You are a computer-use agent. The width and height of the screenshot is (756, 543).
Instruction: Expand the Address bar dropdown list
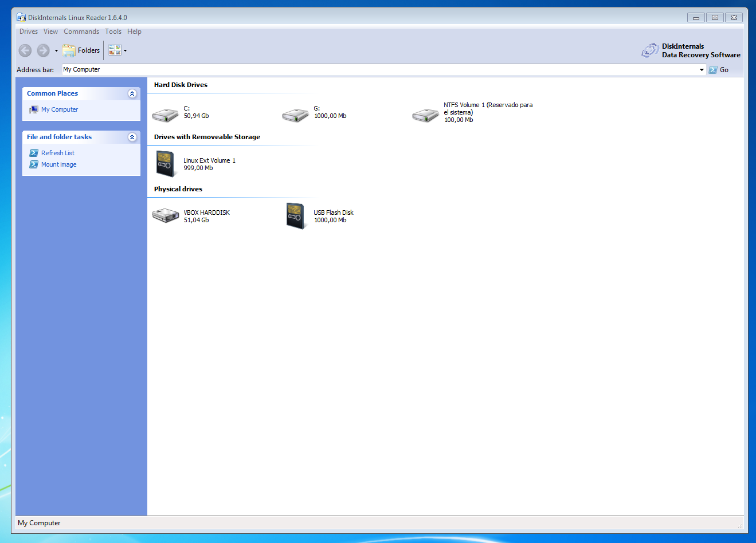(702, 70)
